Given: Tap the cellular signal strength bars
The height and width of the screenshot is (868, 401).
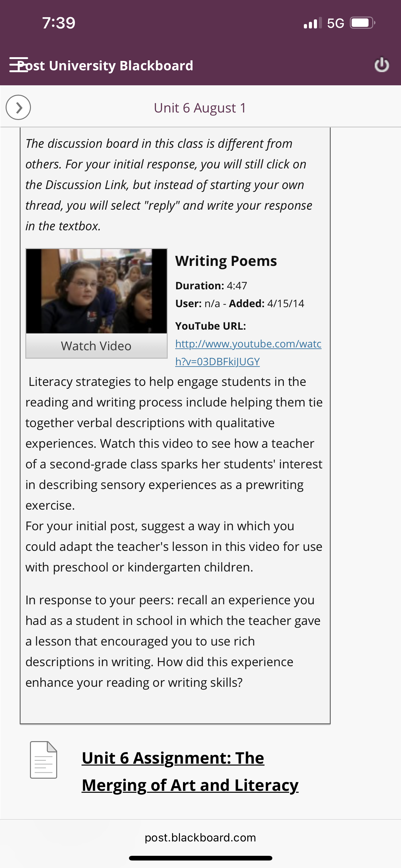Looking at the screenshot, I should 312,23.
